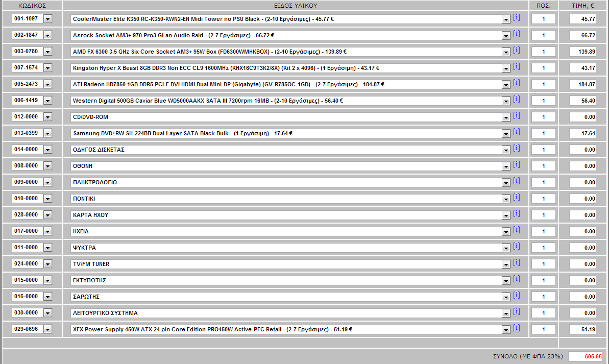Image resolution: width=609 pixels, height=364 pixels.
Task: Expand code dropdown 017-0000
Action: pos(47,232)
